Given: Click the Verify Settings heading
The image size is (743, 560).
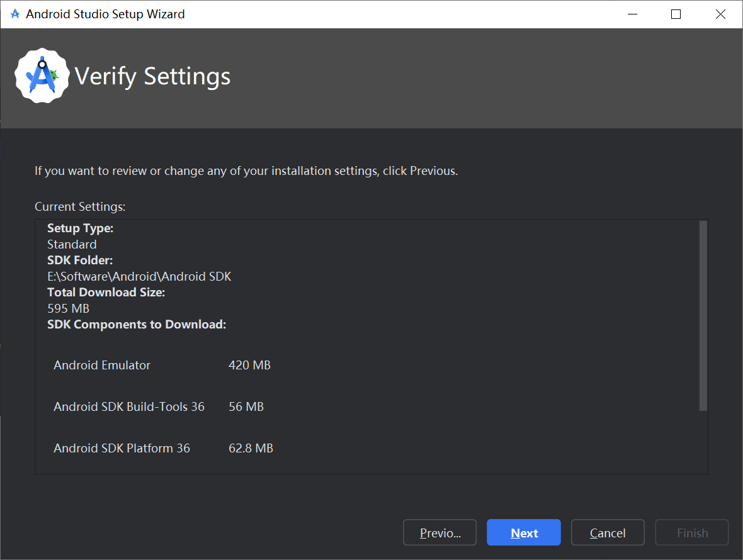Looking at the screenshot, I should (x=152, y=76).
